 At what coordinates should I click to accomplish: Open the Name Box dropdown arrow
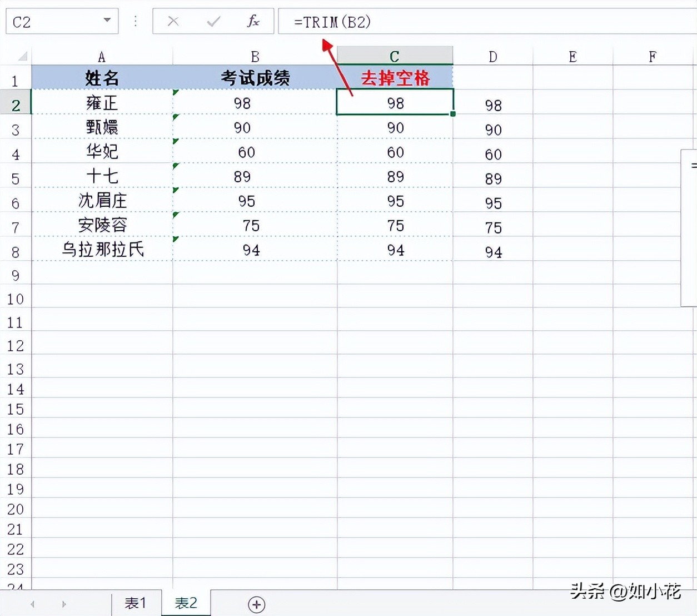coord(107,21)
